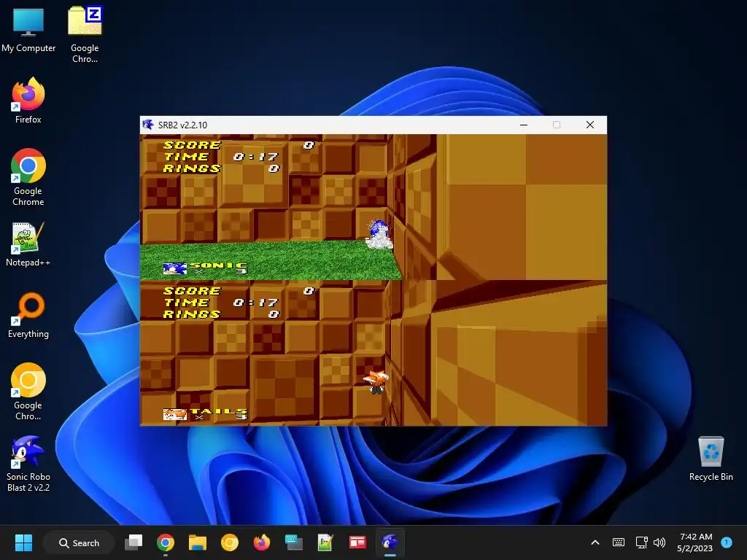747x560 pixels.
Task: Select the Recycle Bin icon
Action: (711, 459)
